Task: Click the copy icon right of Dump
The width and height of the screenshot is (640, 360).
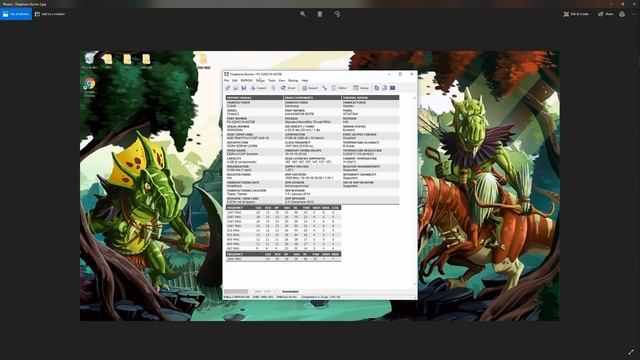Action: (x=377, y=88)
